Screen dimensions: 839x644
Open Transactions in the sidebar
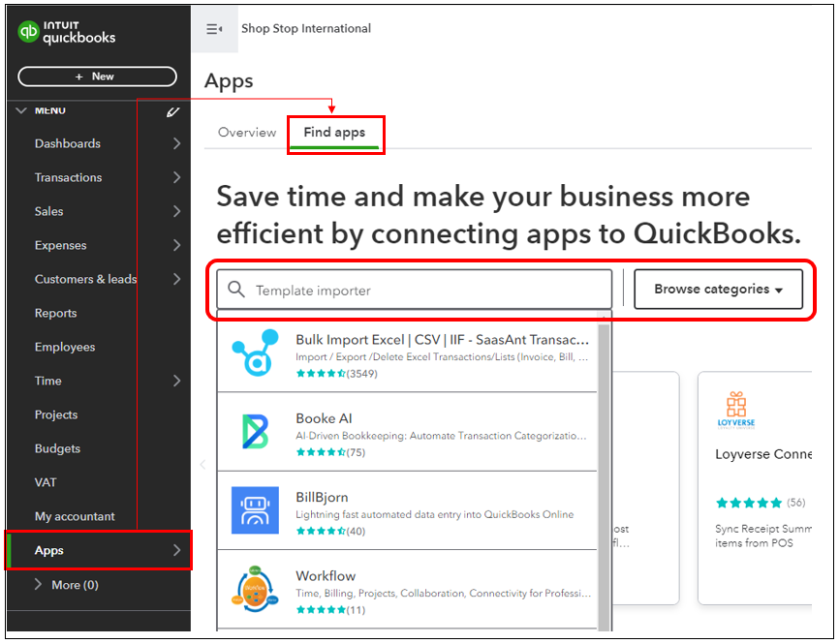point(68,177)
